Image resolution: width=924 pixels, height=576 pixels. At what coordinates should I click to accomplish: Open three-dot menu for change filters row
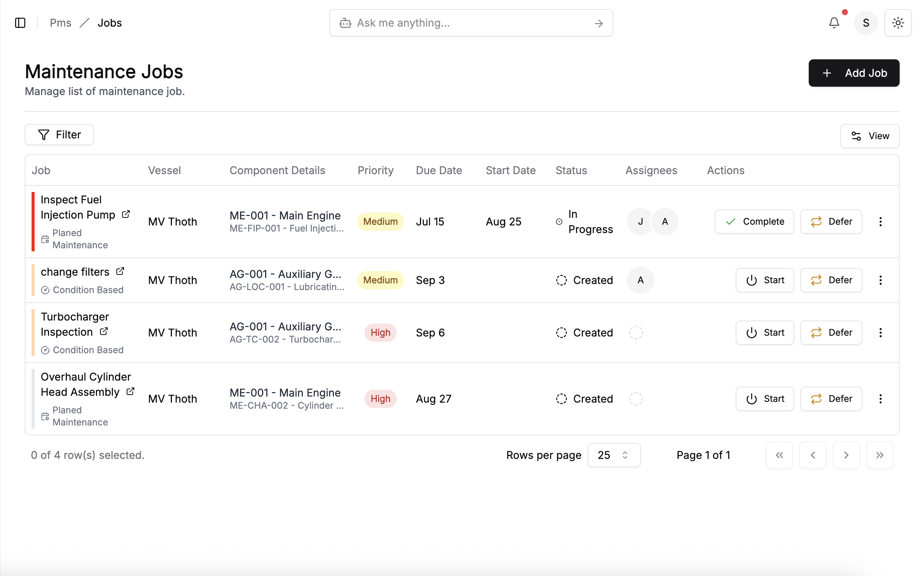click(x=880, y=280)
